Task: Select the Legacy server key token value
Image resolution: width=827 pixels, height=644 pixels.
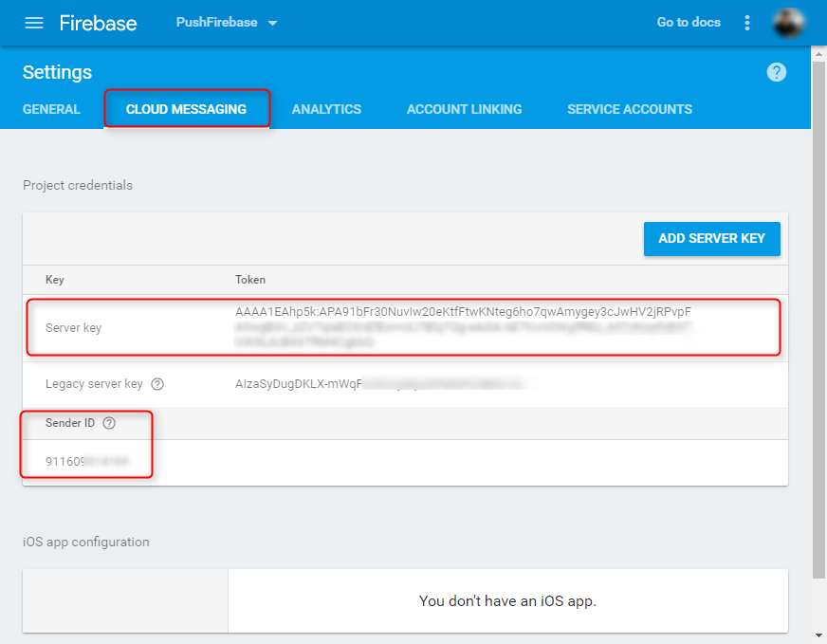Action: 379,384
